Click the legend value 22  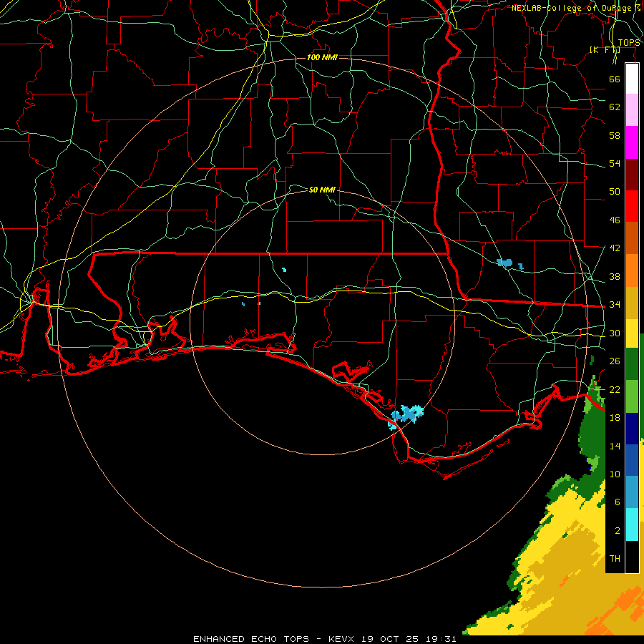pos(615,389)
